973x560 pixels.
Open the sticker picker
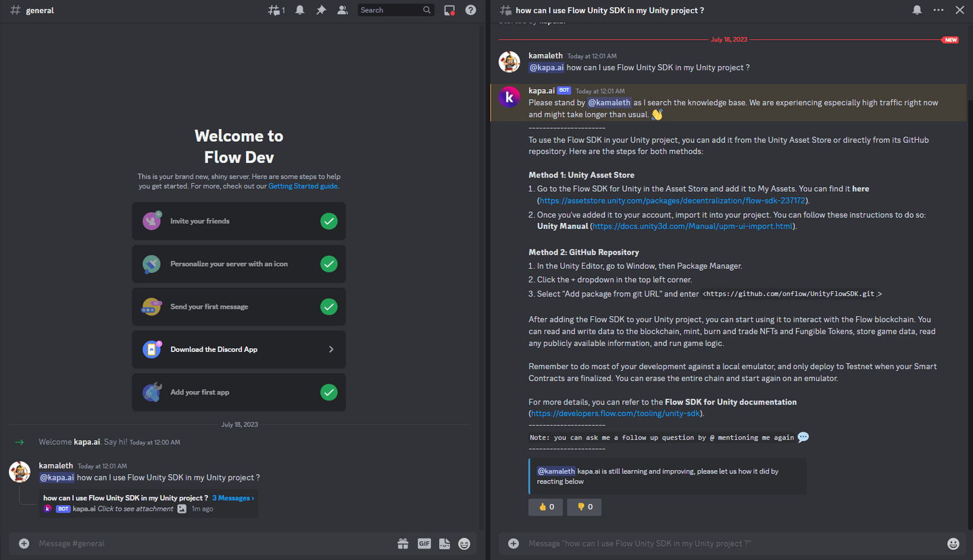(444, 543)
